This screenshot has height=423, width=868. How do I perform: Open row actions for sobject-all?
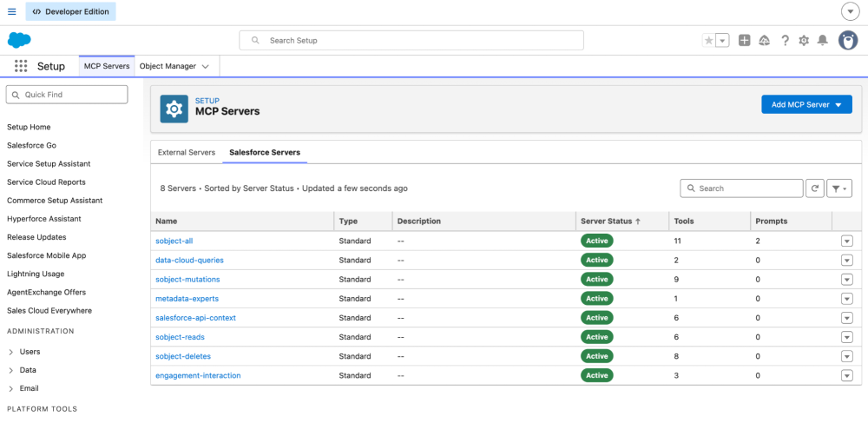tap(846, 241)
